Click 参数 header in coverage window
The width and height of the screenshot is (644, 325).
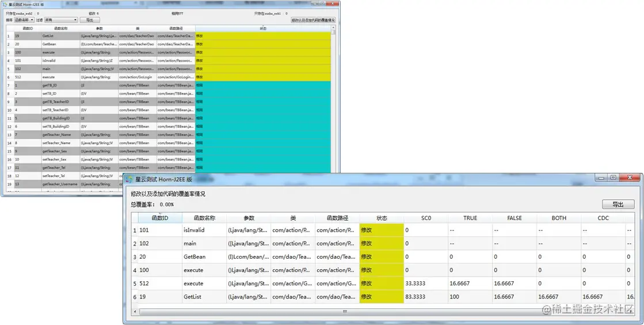(x=249, y=218)
